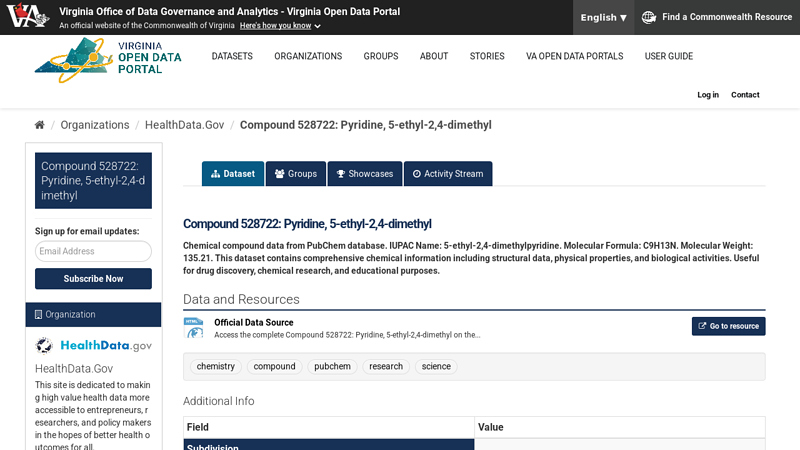Click the sidebar Compound 528722 title box
The image size is (800, 450).
[x=93, y=181]
